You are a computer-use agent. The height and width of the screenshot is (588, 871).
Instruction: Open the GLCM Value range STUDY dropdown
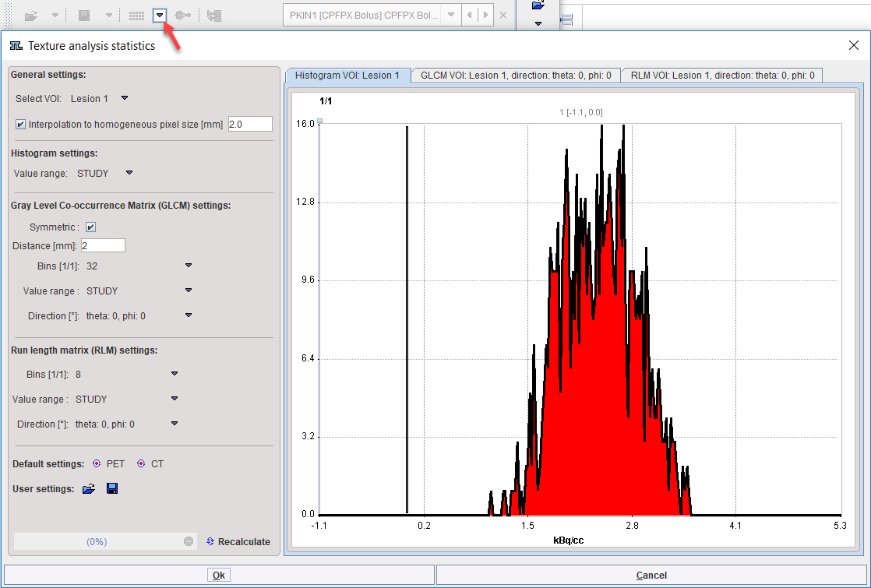[189, 290]
